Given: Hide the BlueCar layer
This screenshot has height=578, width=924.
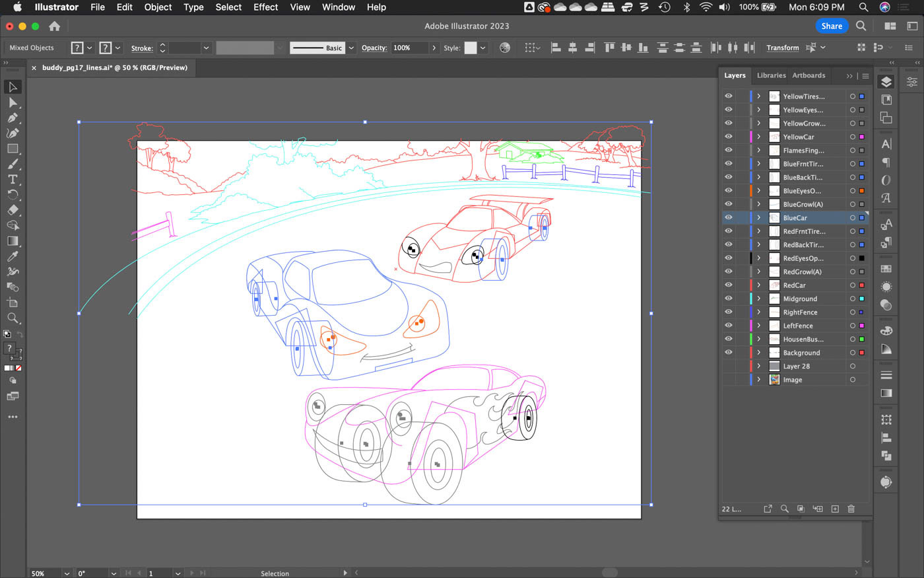Looking at the screenshot, I should point(729,217).
